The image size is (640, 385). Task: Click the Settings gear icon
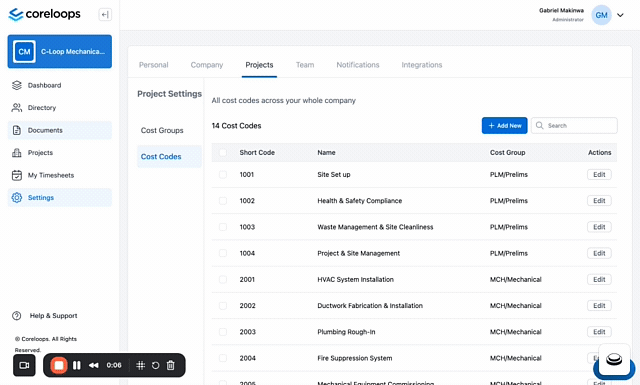point(17,198)
